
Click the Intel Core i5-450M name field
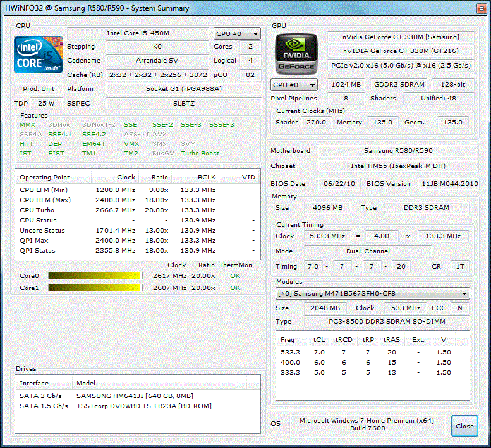pos(138,33)
